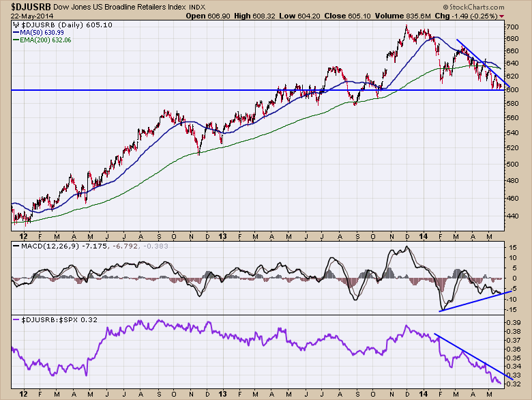Click the 640 price axis label
The image size is (532, 400).
[x=512, y=63]
